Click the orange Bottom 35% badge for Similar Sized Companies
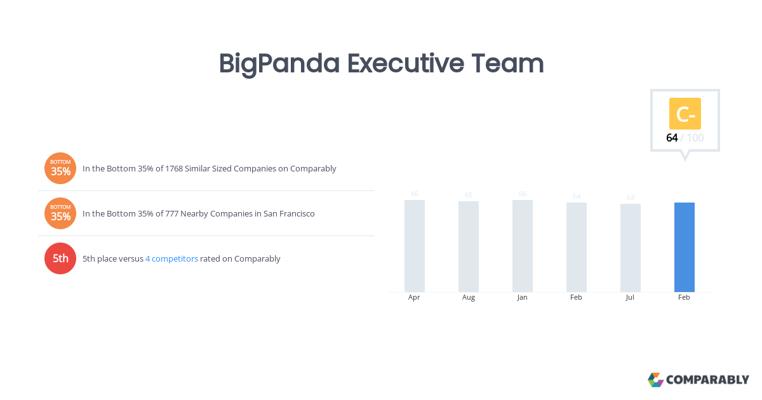This screenshot has width=762, height=400. pyautogui.click(x=60, y=168)
